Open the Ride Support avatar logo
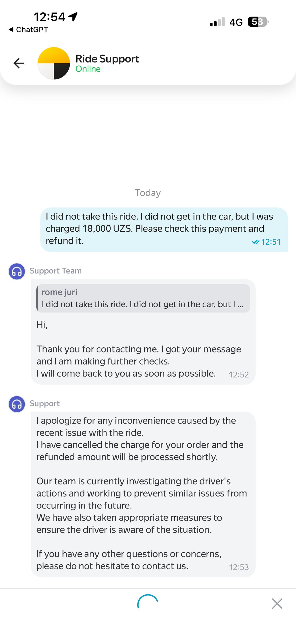Image resolution: width=296 pixels, height=644 pixels. point(54,63)
